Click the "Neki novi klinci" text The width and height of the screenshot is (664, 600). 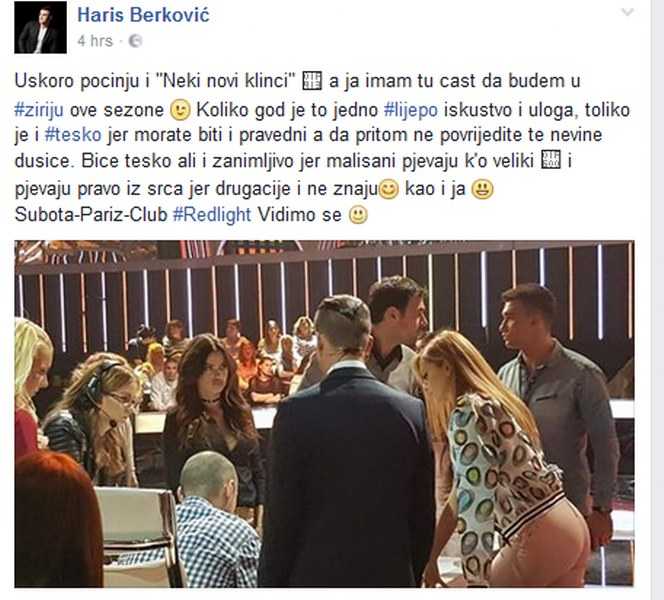pyautogui.click(x=228, y=80)
